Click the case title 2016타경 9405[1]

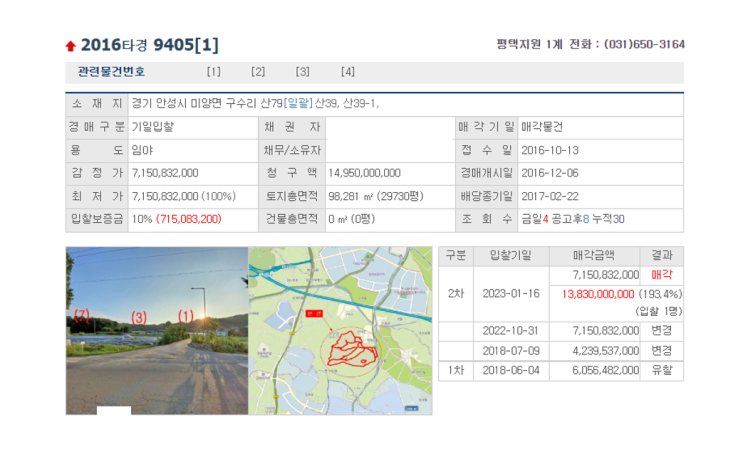[x=150, y=45]
